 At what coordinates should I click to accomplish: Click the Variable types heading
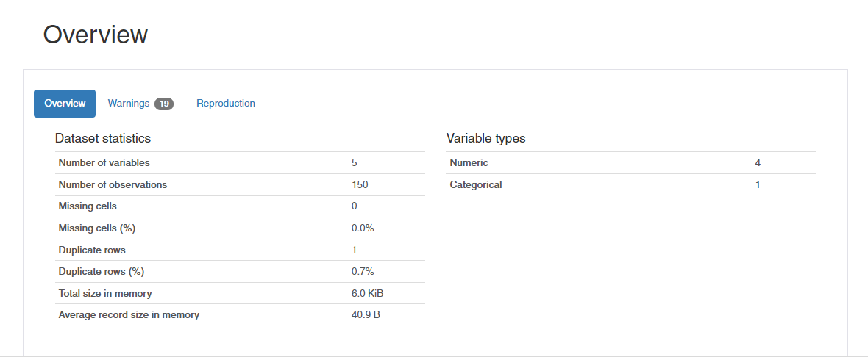pyautogui.click(x=486, y=138)
